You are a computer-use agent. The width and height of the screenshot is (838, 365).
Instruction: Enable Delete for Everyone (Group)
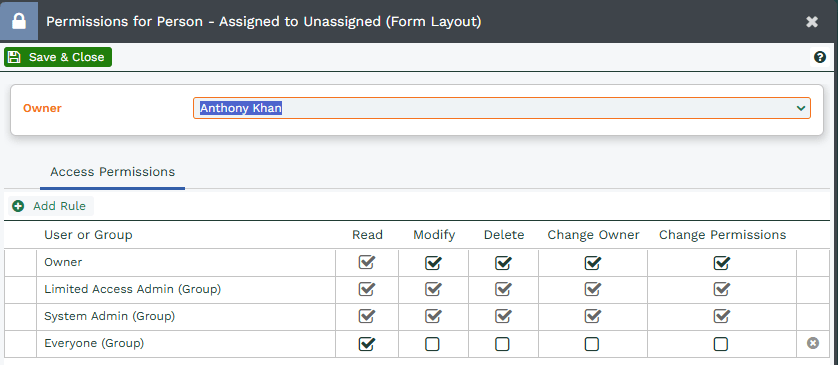[x=502, y=344]
